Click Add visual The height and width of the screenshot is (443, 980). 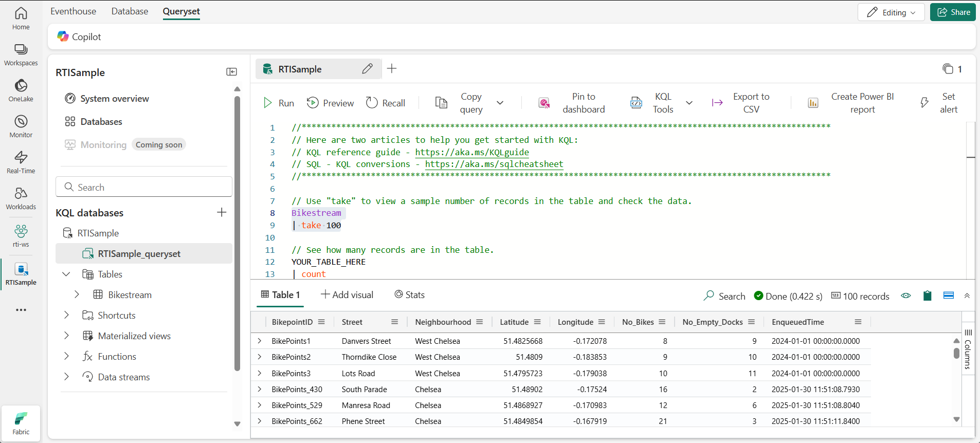click(x=347, y=295)
